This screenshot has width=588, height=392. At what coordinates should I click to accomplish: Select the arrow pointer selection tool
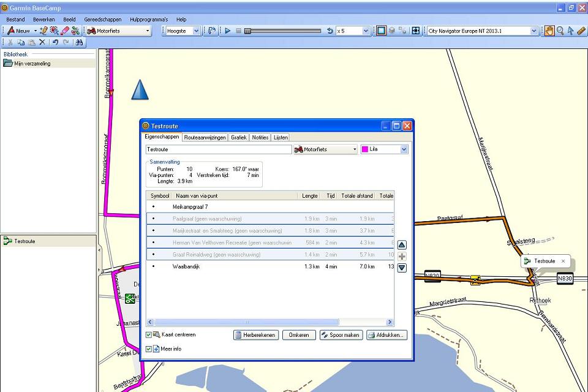coord(570,31)
